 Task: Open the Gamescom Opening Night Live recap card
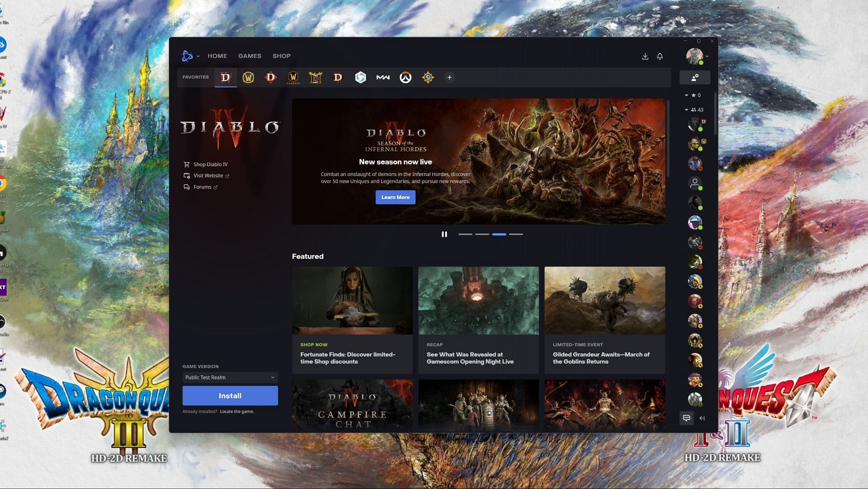point(478,320)
